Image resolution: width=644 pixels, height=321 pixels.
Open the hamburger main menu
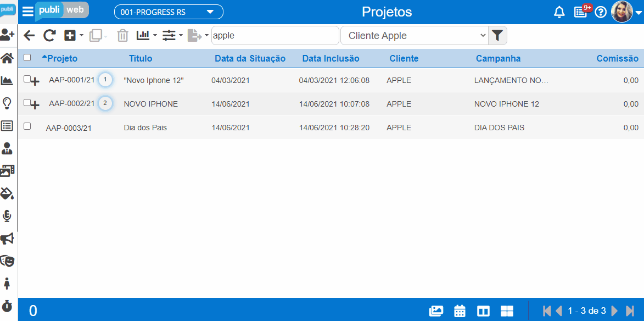pyautogui.click(x=27, y=12)
